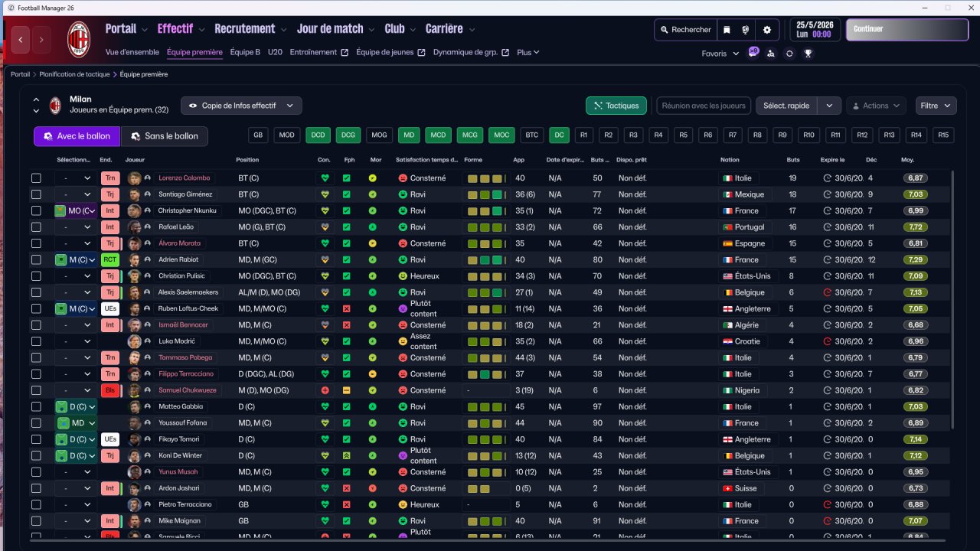Open the Plus menu in the sub-navigation
This screenshot has width=980, height=551.
coord(528,53)
